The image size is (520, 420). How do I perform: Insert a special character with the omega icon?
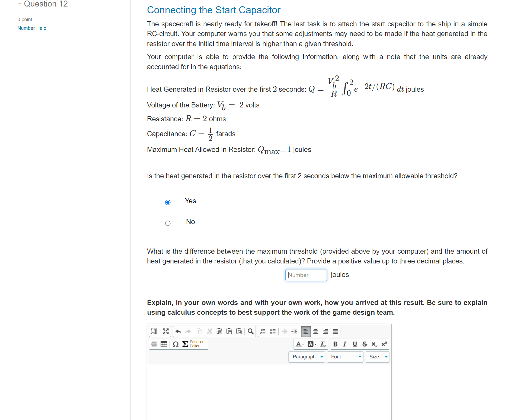(x=176, y=344)
